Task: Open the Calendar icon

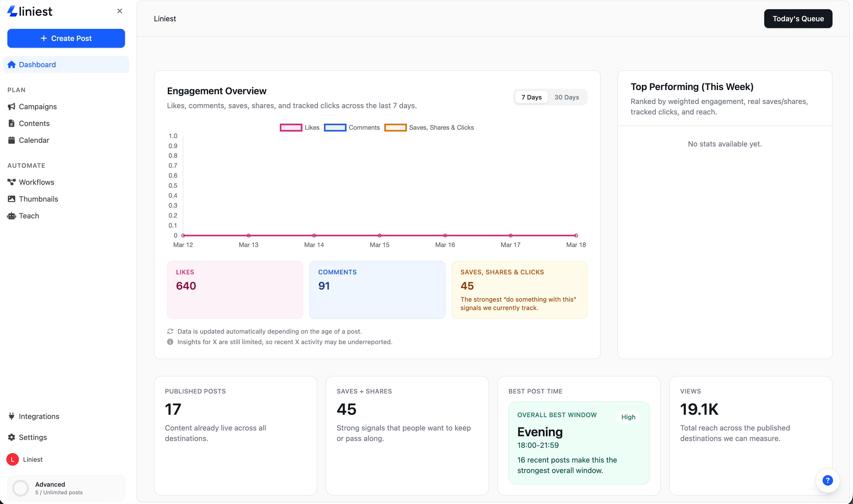Action: point(12,140)
